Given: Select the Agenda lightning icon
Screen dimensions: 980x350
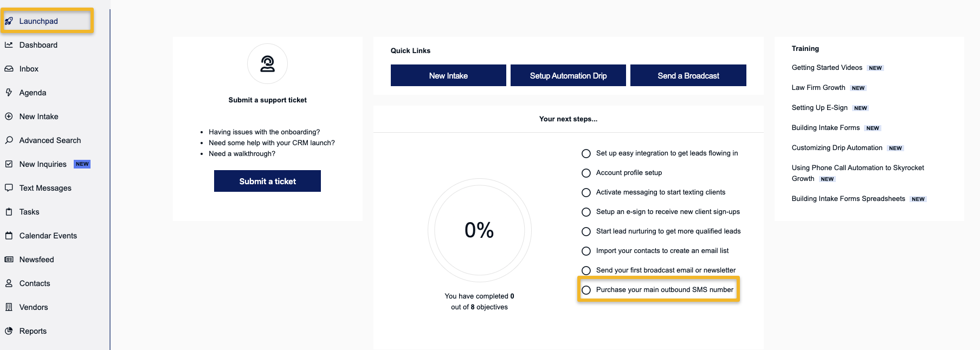Looking at the screenshot, I should pos(9,93).
